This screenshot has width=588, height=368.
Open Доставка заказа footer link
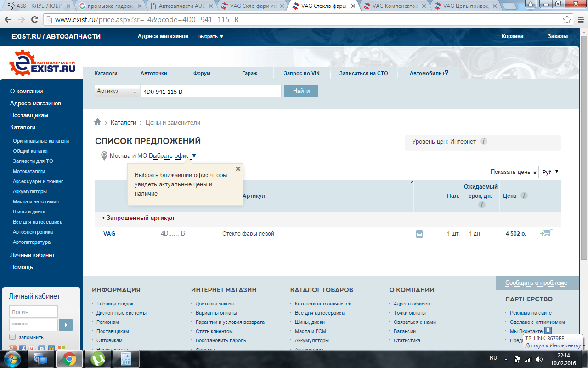tap(215, 304)
